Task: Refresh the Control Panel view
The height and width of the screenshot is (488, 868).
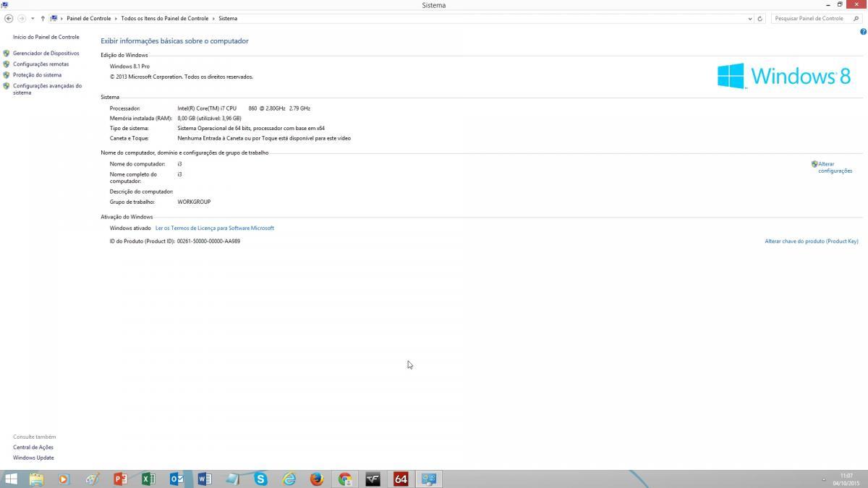Action: (x=759, y=18)
